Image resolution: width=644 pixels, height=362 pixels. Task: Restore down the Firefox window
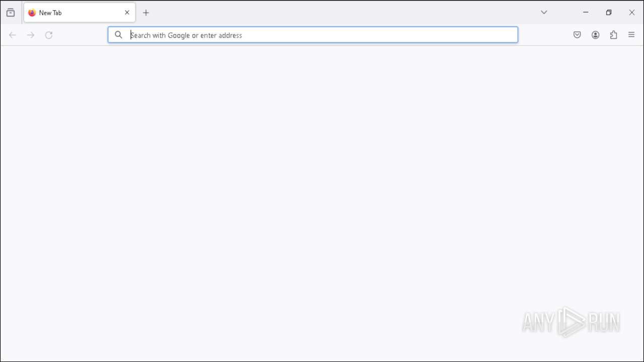(609, 13)
